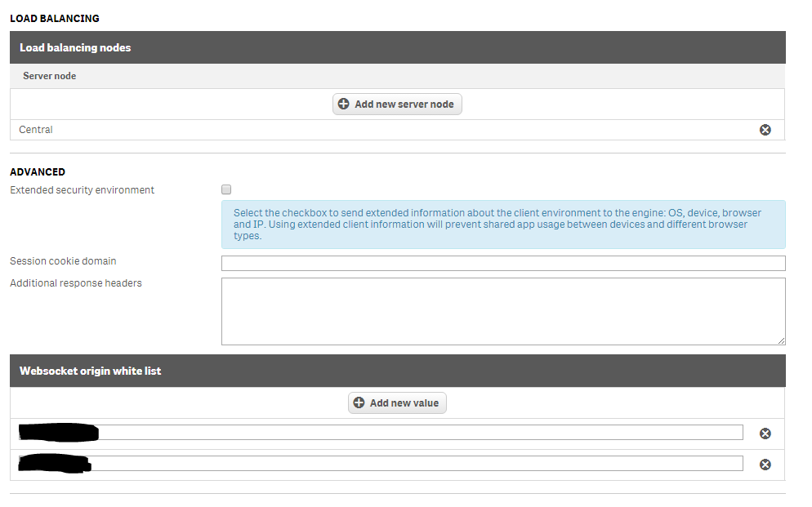Click Add new server node button
The image size is (812, 507).
tap(397, 105)
